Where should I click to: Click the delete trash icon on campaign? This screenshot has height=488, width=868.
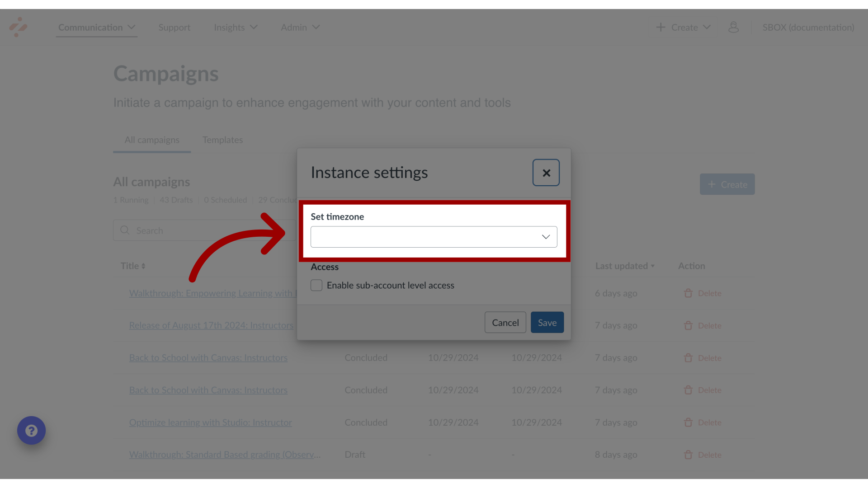(x=689, y=293)
